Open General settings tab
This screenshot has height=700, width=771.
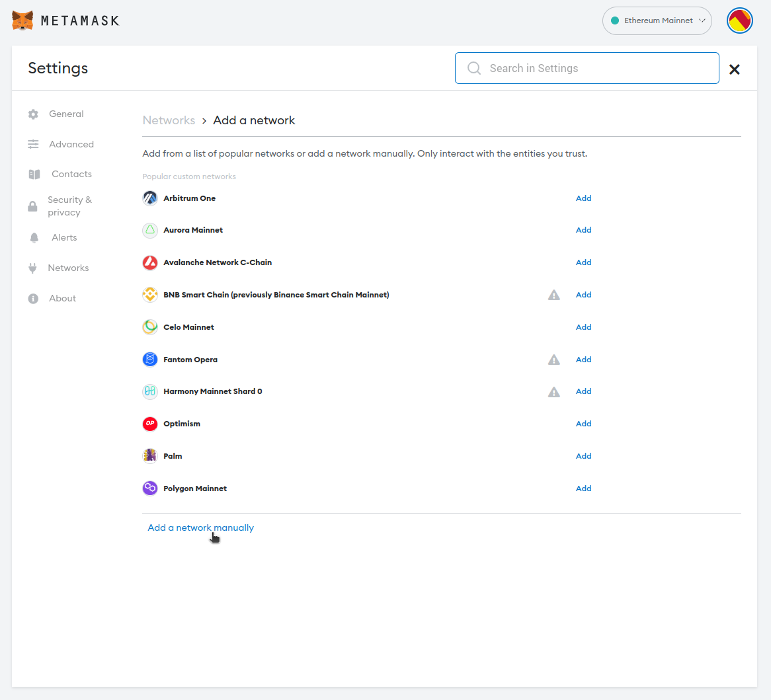tap(66, 114)
